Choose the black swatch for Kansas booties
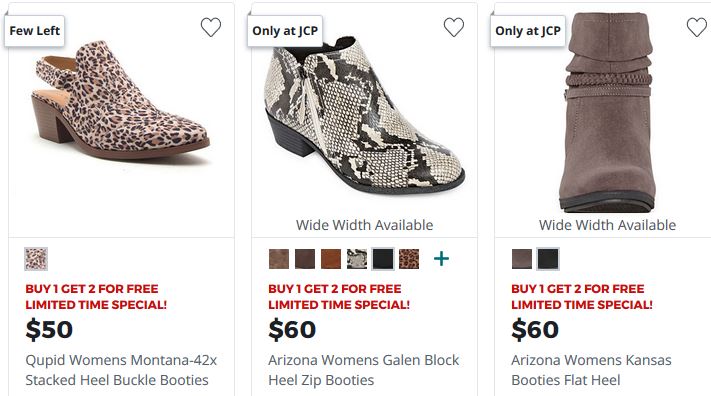 pos(548,259)
